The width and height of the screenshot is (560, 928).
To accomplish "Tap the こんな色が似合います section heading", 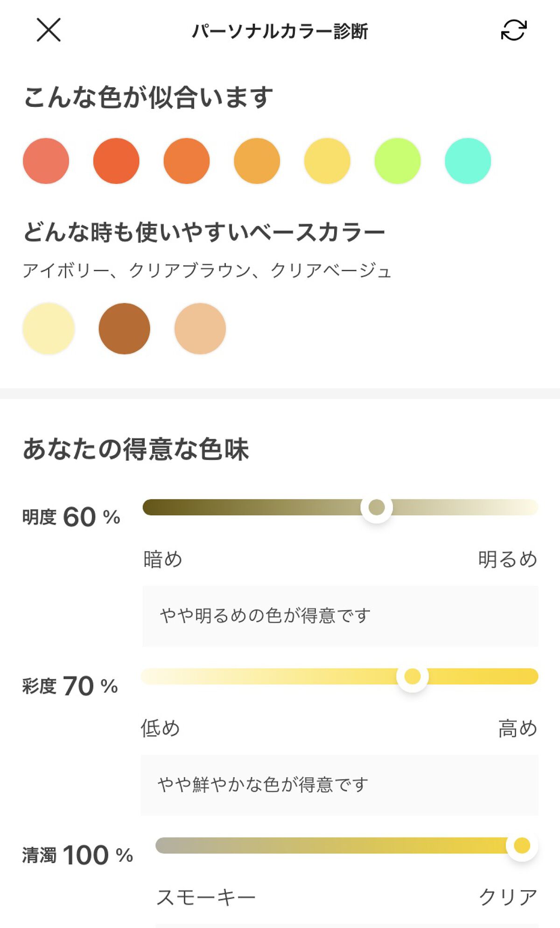I will tap(149, 95).
